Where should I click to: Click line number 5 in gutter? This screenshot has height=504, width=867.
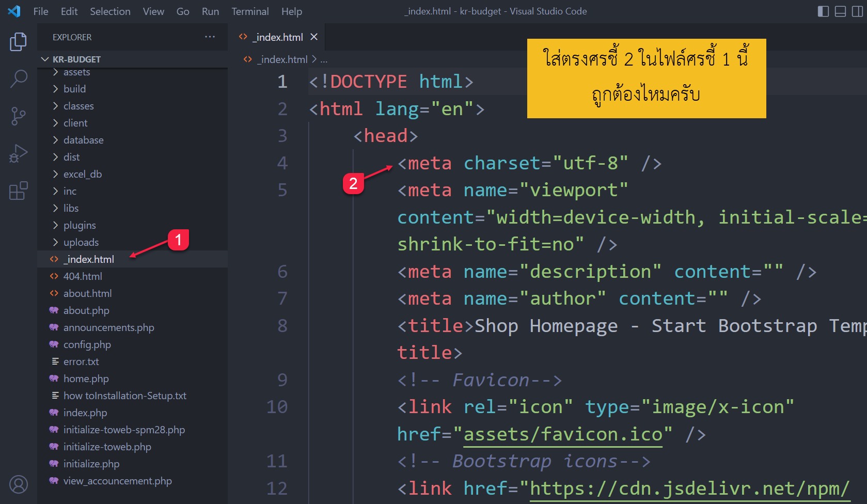[282, 190]
